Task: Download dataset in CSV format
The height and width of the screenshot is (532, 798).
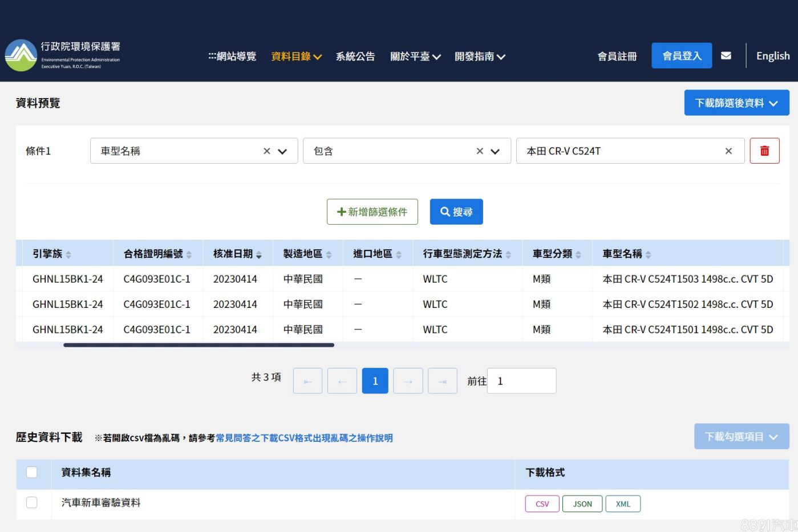Action: [x=542, y=504]
